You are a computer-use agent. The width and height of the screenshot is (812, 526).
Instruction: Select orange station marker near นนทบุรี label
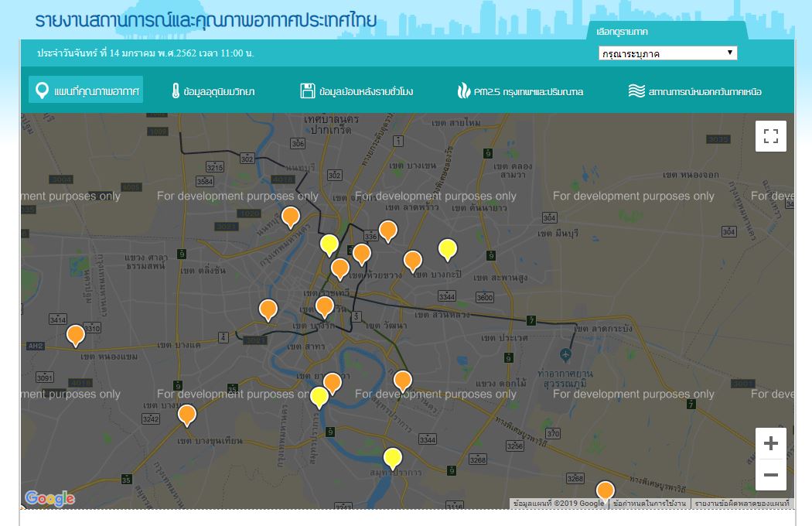(x=291, y=217)
